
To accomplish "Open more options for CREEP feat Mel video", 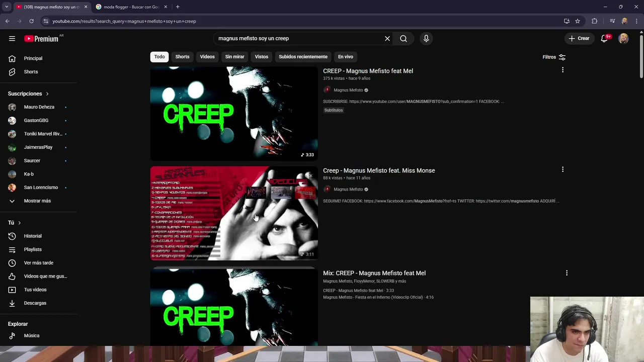I will 562,70.
